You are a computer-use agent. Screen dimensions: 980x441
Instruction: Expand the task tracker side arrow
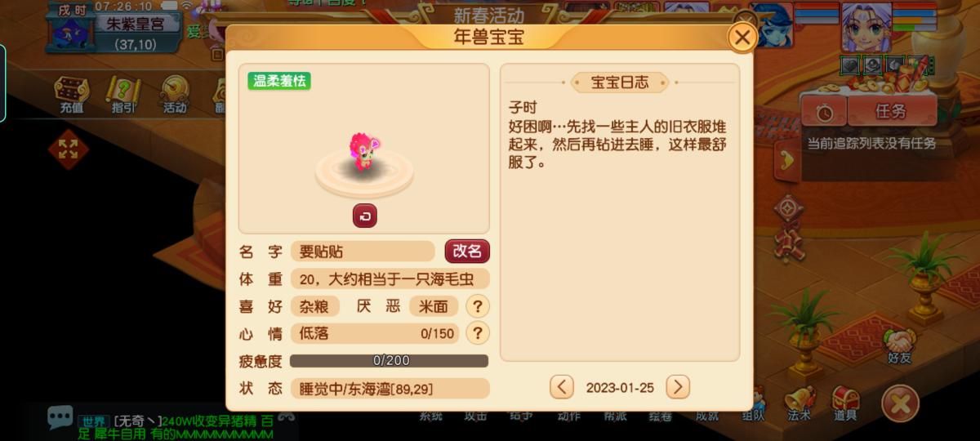coord(786,160)
